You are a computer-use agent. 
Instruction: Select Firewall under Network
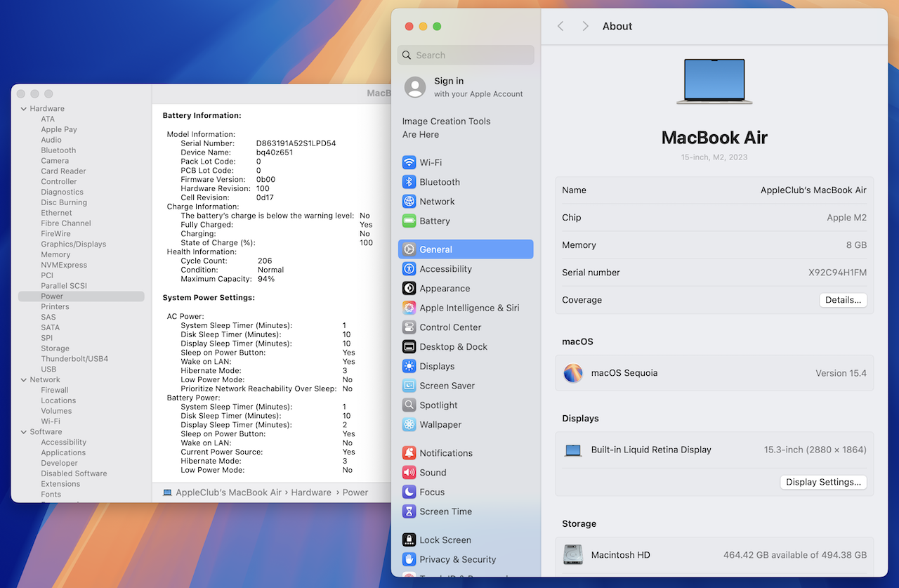click(x=55, y=391)
